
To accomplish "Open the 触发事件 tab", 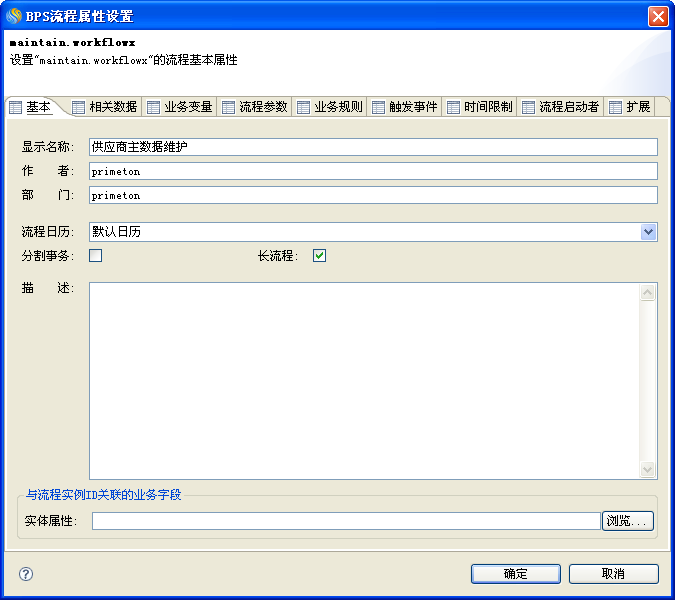I will coord(405,107).
